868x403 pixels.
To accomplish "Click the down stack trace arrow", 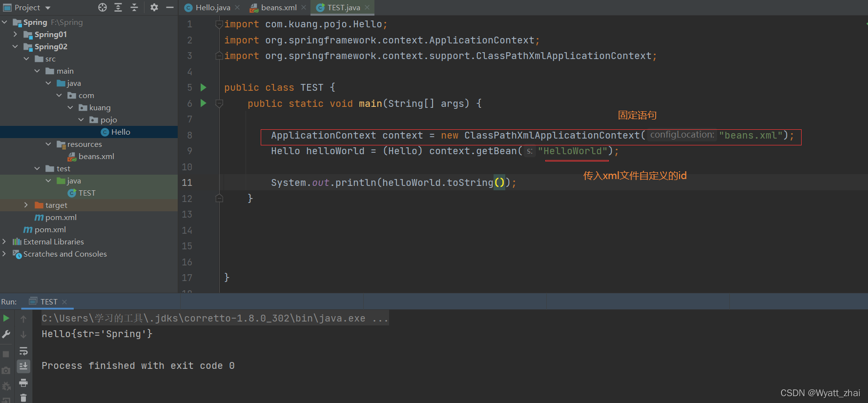I will coord(23,334).
